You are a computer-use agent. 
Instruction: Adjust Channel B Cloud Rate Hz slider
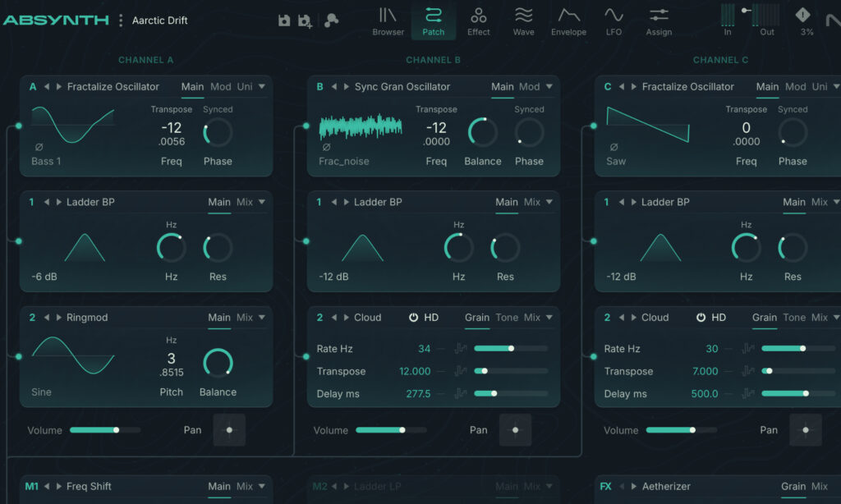(x=511, y=349)
